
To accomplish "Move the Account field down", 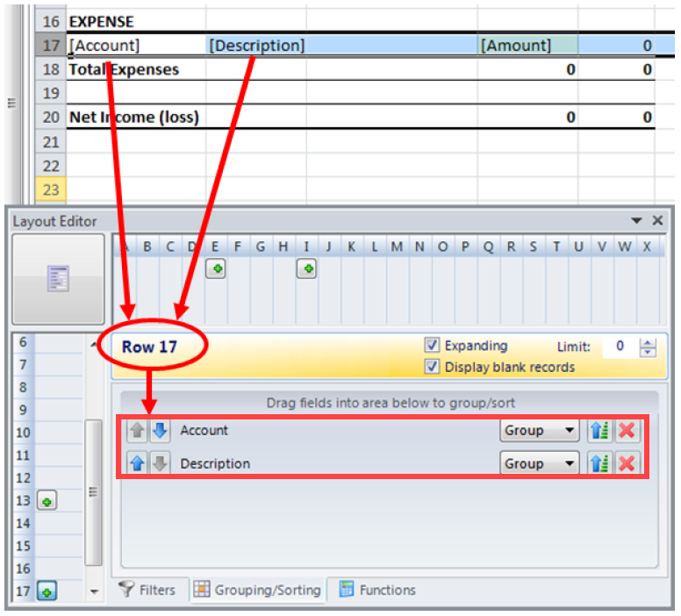I will [161, 431].
